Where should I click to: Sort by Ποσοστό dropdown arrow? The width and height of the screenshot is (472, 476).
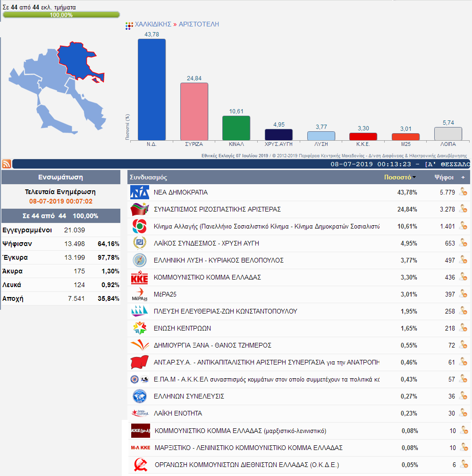[414, 177]
